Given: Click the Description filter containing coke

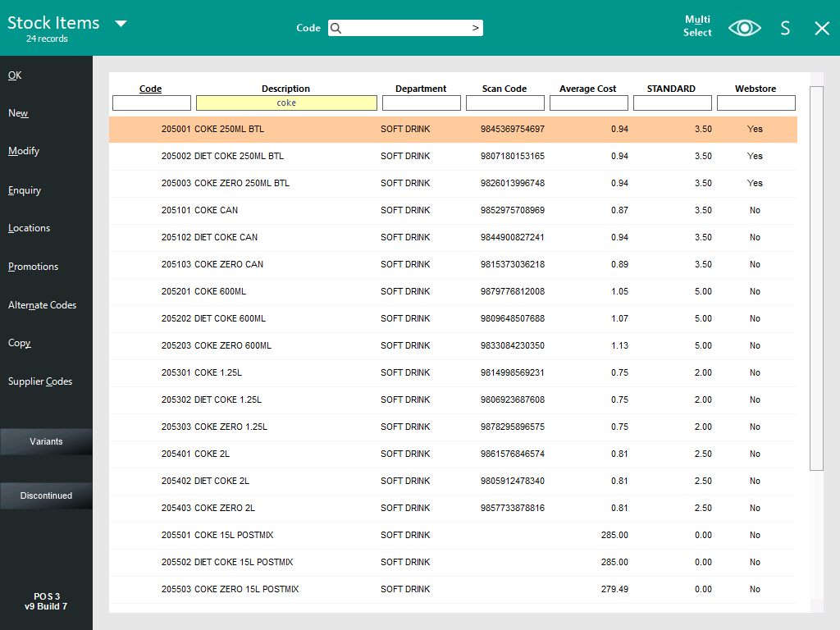Looking at the screenshot, I should 286,103.
